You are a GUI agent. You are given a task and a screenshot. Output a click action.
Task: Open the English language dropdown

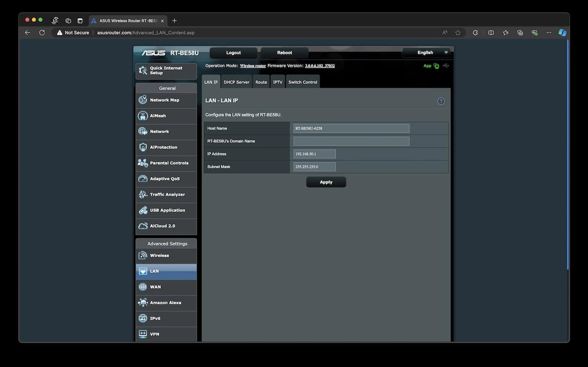[x=426, y=52]
